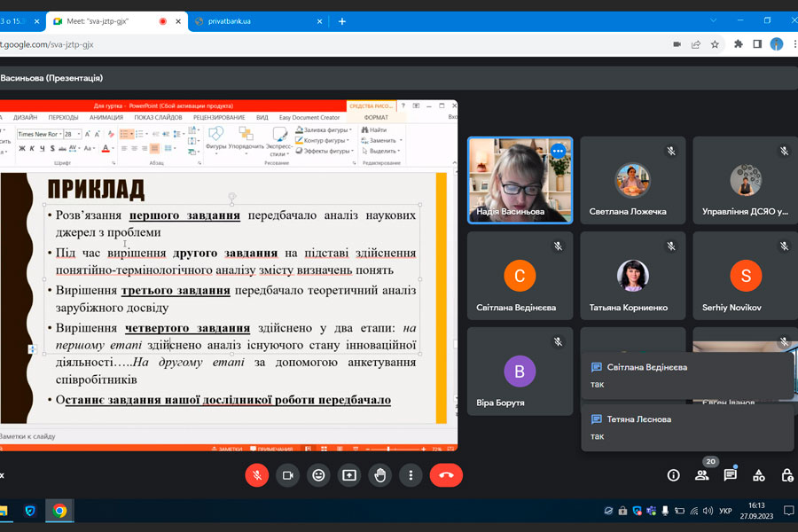Open a new Chrome tab
798x532 pixels.
[342, 21]
